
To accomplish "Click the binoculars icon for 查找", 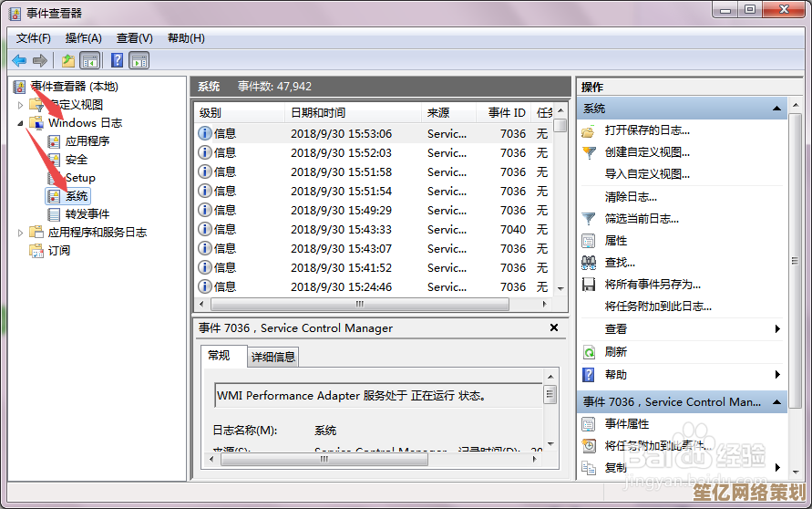I will click(589, 263).
